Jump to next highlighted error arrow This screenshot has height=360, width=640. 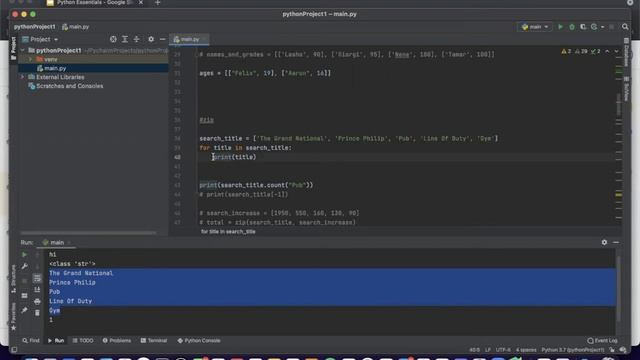(x=616, y=51)
